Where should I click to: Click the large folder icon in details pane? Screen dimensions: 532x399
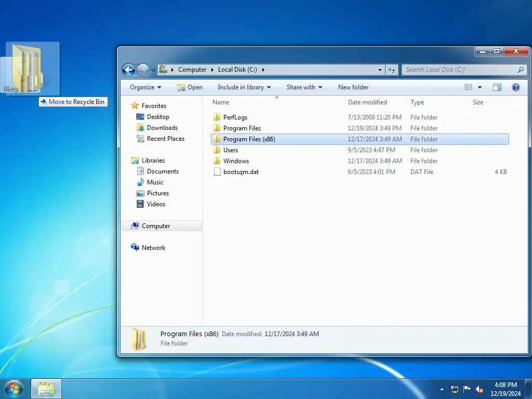pos(139,339)
